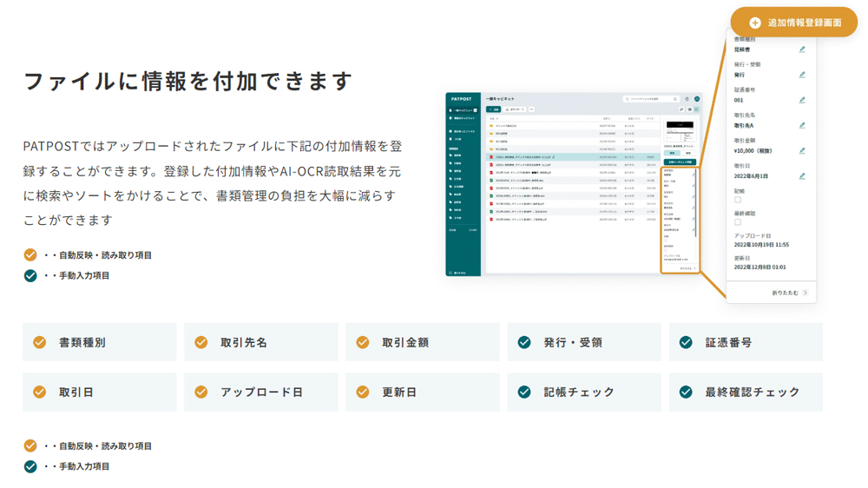This screenshot has width=868, height=488.
Task: Click the search field in the PATPOST preview
Action: [x=652, y=99]
